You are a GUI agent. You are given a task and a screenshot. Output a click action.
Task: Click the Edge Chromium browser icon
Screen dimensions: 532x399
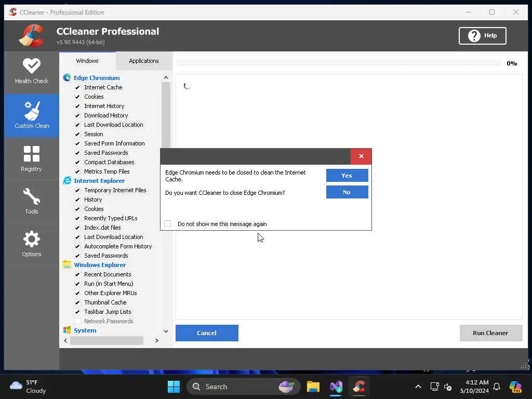(x=67, y=78)
